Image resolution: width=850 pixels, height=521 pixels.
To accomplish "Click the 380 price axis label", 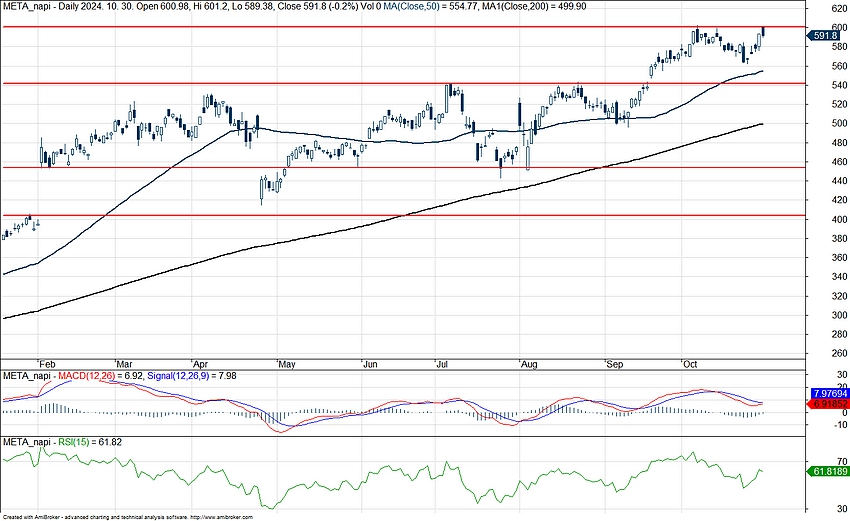I will click(839, 239).
